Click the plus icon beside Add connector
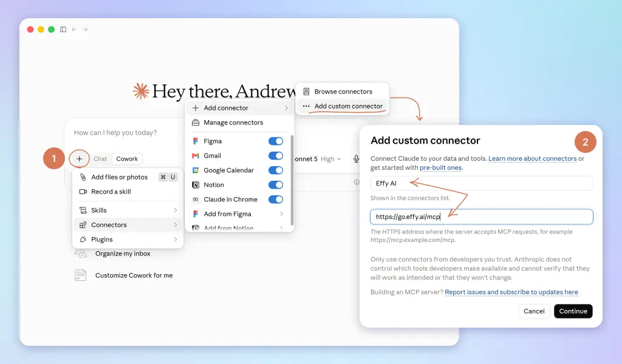 196,108
